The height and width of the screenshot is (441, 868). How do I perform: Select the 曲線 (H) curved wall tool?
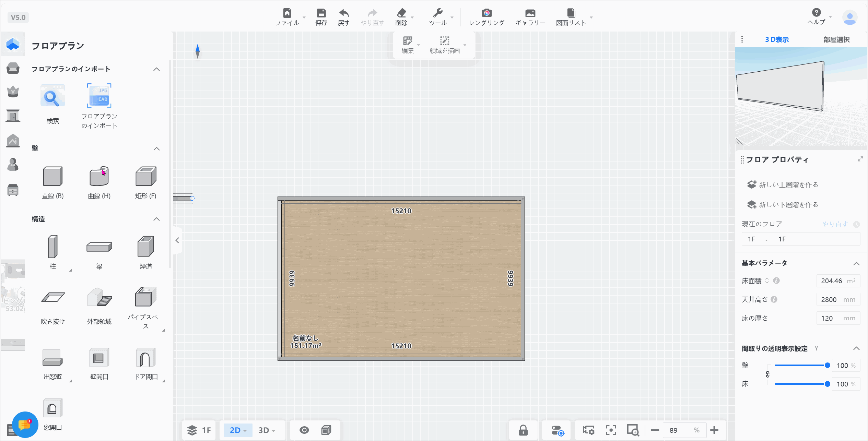coord(99,182)
